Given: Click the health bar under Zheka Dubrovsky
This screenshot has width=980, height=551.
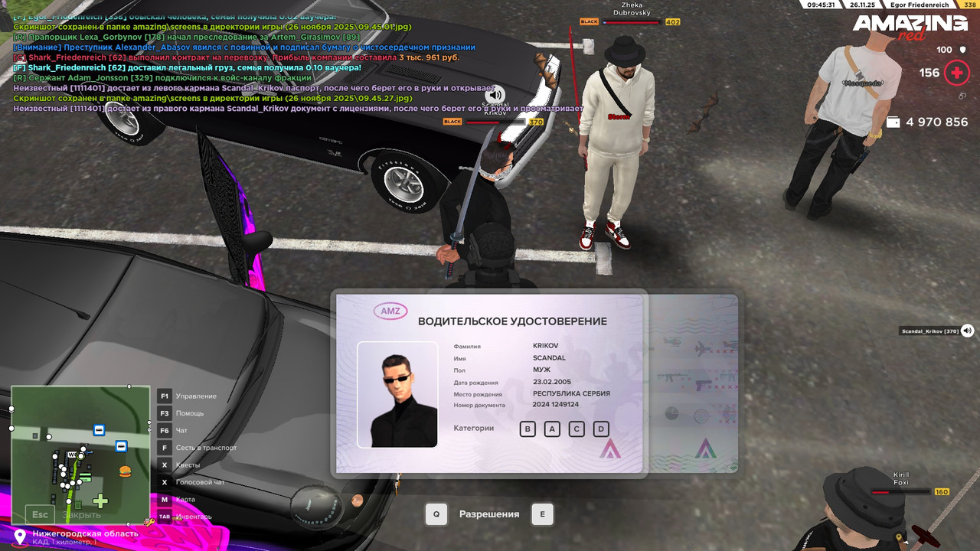Looking at the screenshot, I should tap(631, 22).
